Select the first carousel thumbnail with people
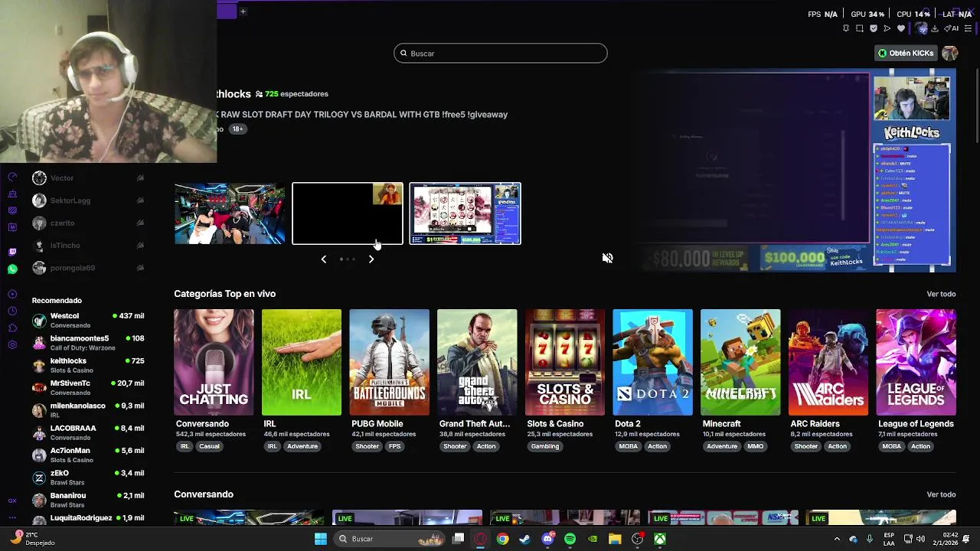This screenshot has width=980, height=551. (230, 214)
